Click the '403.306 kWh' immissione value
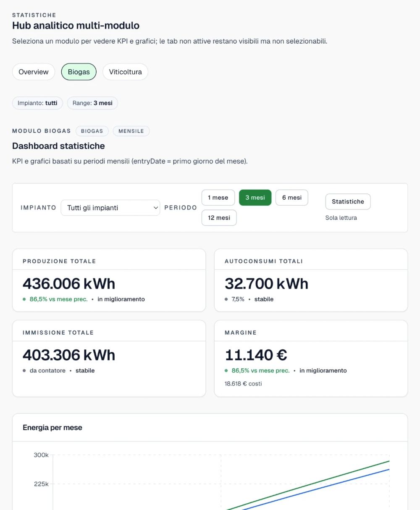Image resolution: width=420 pixels, height=510 pixels. 69,355
